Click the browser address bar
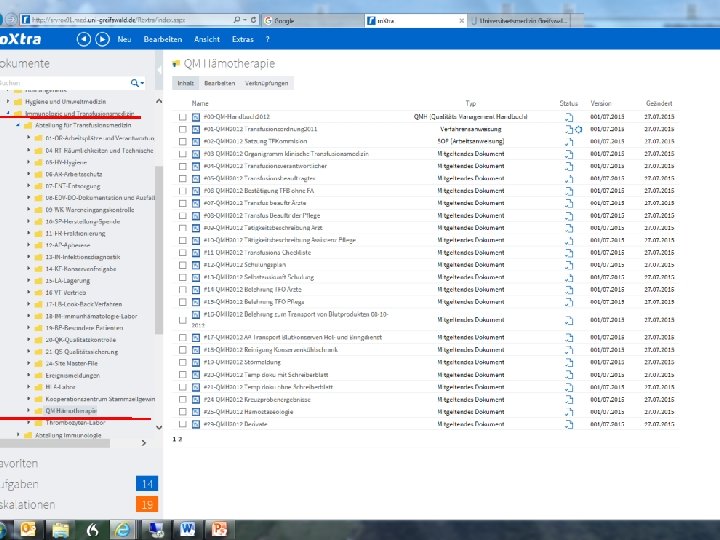Viewport: 720px width, 540px height. 131,20
